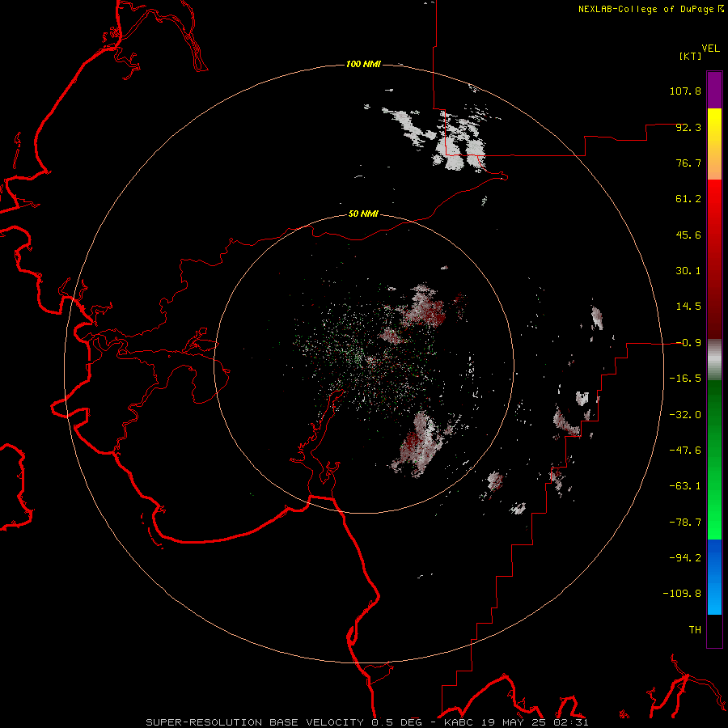Click the 30.1 value on velocity scale
Viewport: 728px width, 728px height.
[x=688, y=271]
